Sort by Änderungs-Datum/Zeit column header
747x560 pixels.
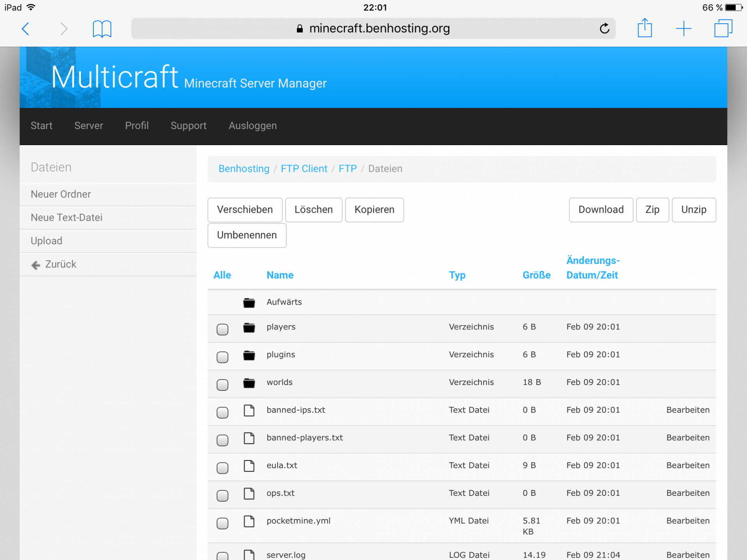(x=593, y=268)
